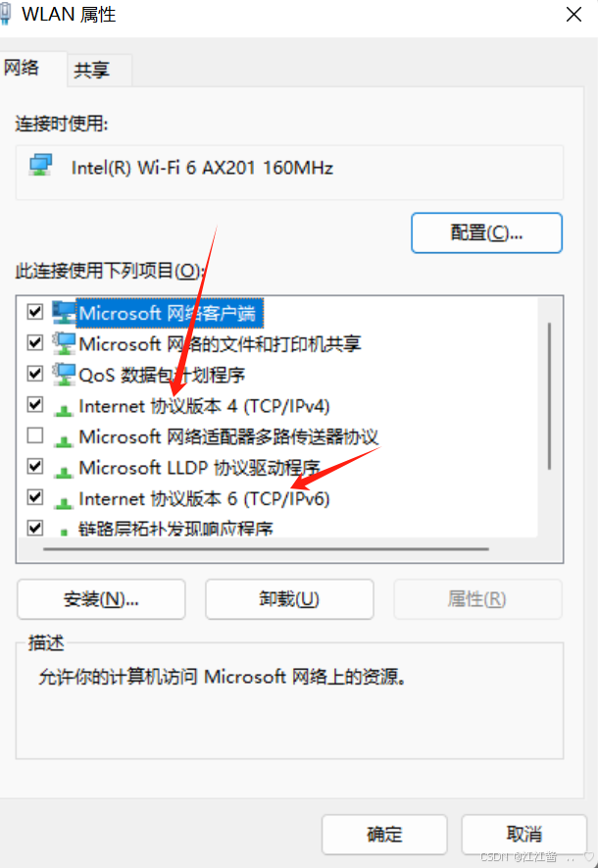This screenshot has height=868, width=598.
Task: Uncheck the 链路层拓扑发现响应程序 checkbox
Action: tap(35, 528)
